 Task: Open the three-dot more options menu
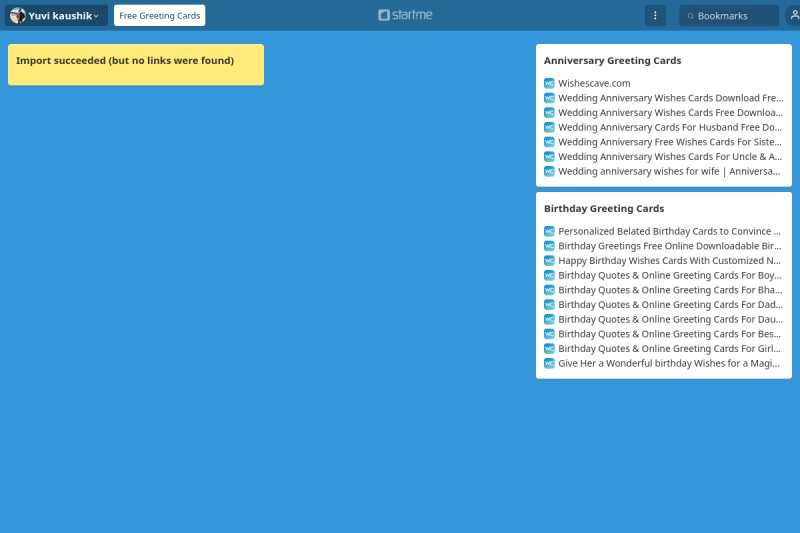click(655, 15)
